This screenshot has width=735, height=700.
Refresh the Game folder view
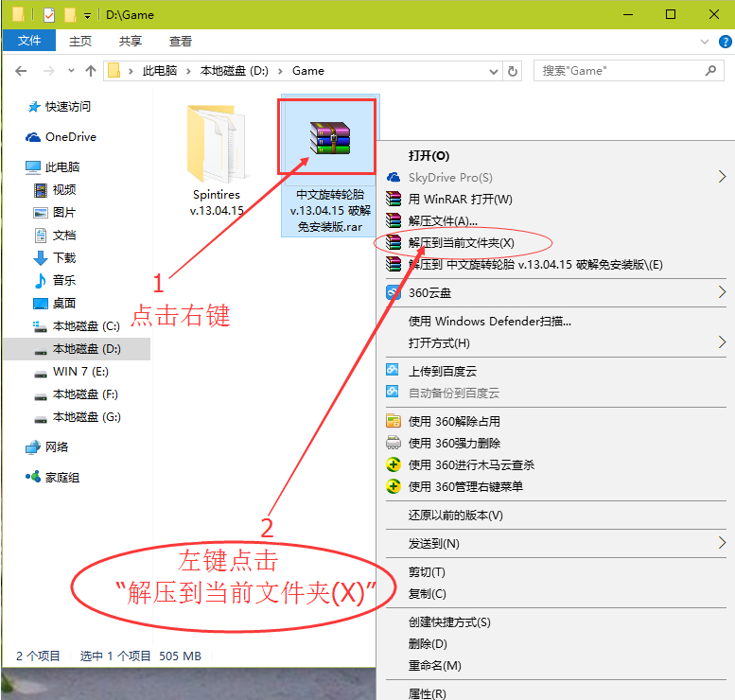pos(513,71)
